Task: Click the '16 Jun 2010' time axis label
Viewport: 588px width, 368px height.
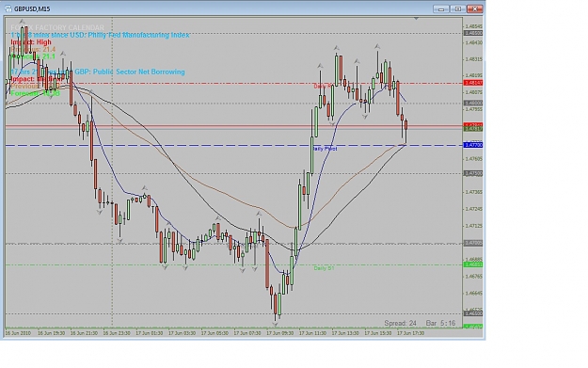Action: click(x=18, y=333)
